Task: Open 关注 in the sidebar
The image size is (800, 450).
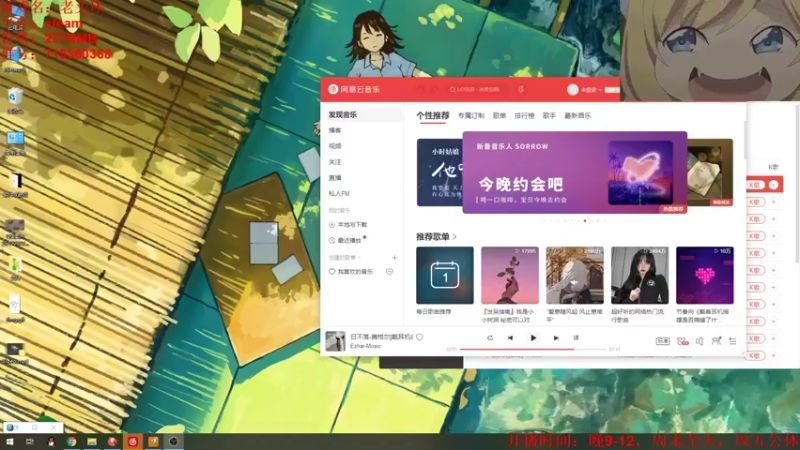Action: (335, 162)
